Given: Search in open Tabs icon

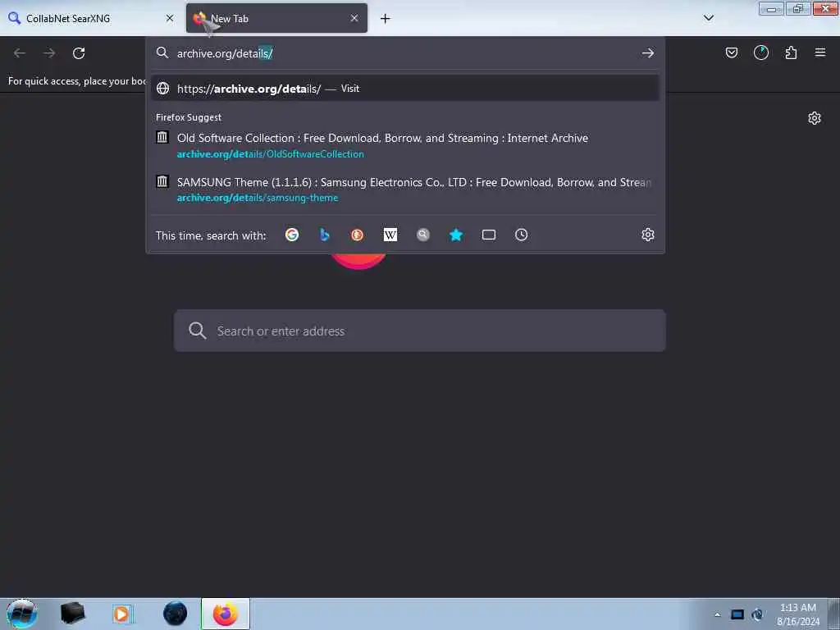Looking at the screenshot, I should 489,235.
